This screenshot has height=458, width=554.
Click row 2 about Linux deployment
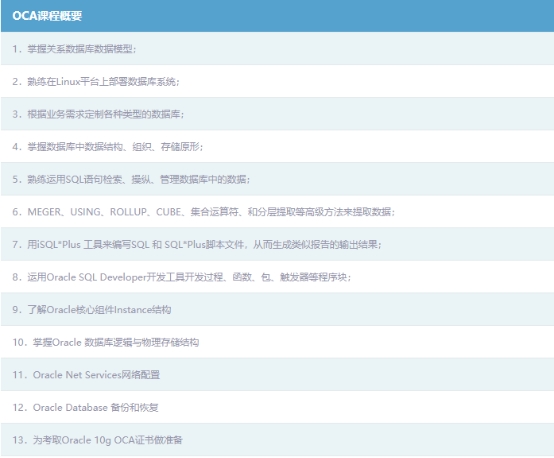(x=277, y=81)
